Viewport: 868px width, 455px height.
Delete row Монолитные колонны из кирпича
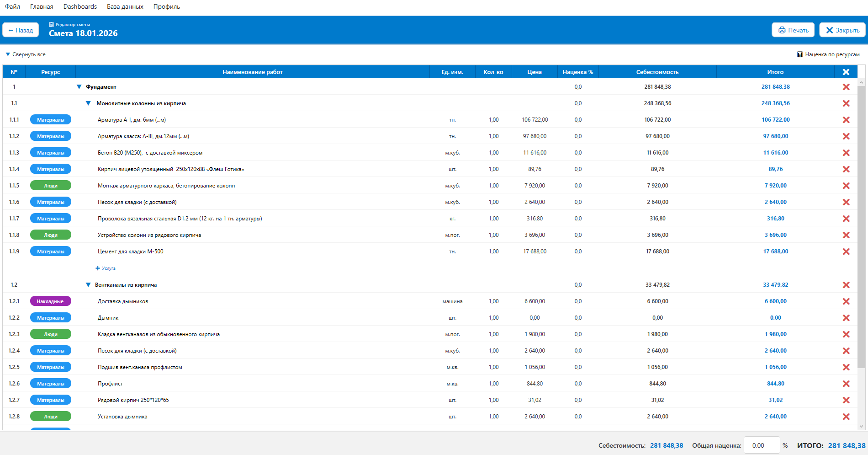click(846, 103)
